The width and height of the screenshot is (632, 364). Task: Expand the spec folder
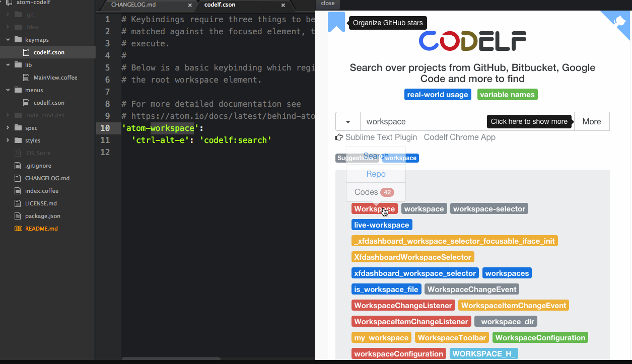(8, 128)
